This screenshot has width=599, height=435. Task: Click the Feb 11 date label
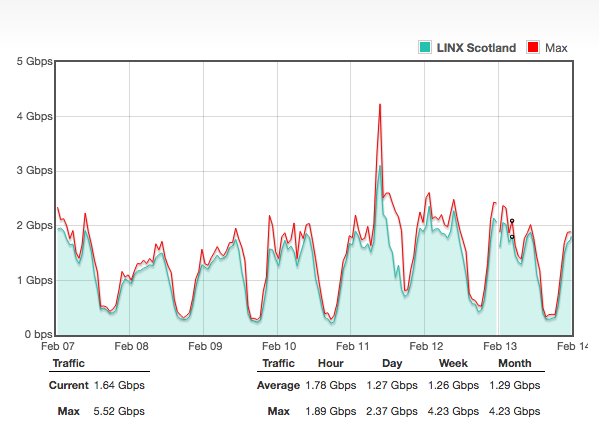point(353,346)
